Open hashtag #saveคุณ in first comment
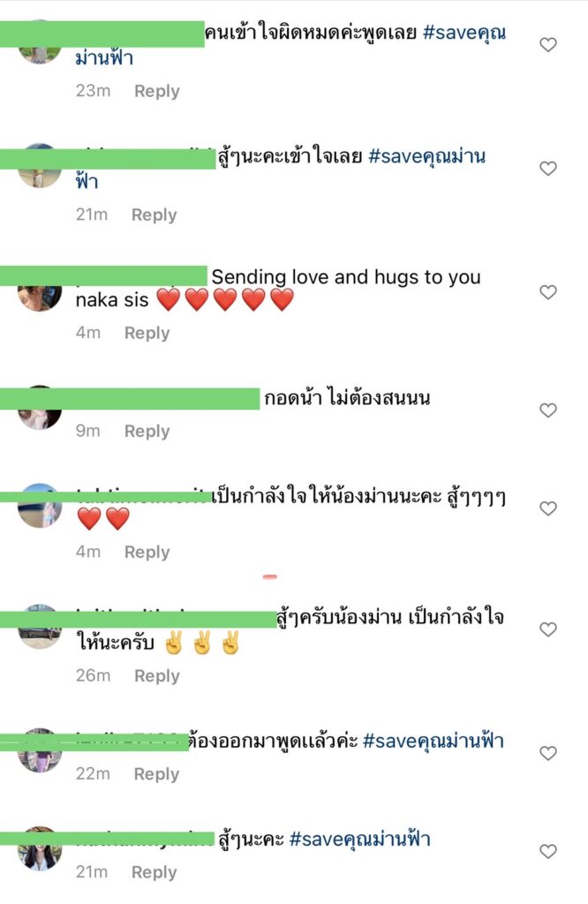 (464, 34)
